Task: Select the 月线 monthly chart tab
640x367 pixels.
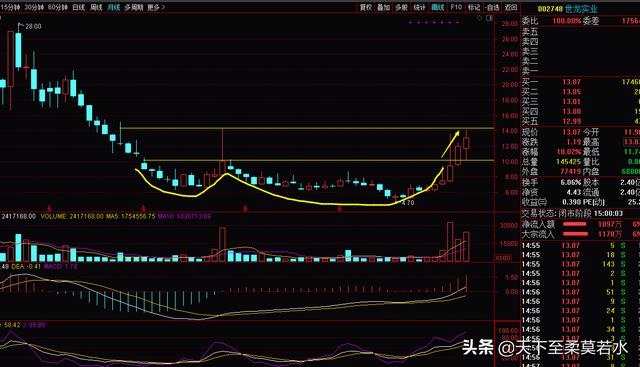Action: click(113, 7)
